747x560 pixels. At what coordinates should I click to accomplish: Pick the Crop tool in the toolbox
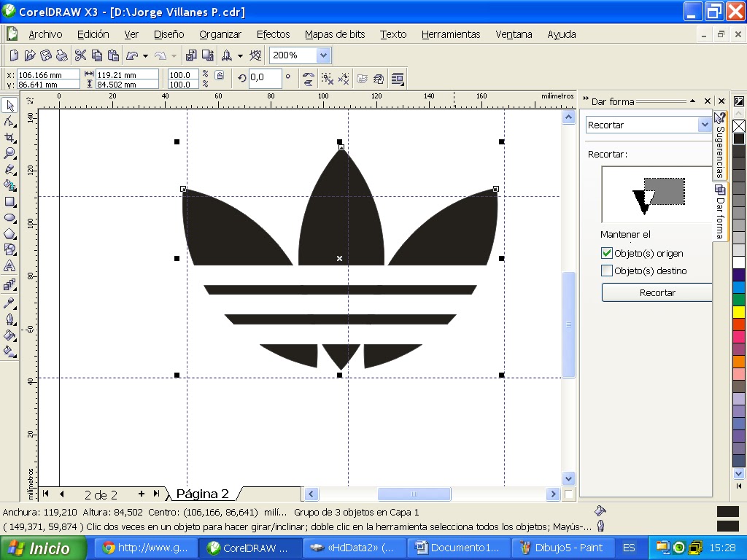10,137
